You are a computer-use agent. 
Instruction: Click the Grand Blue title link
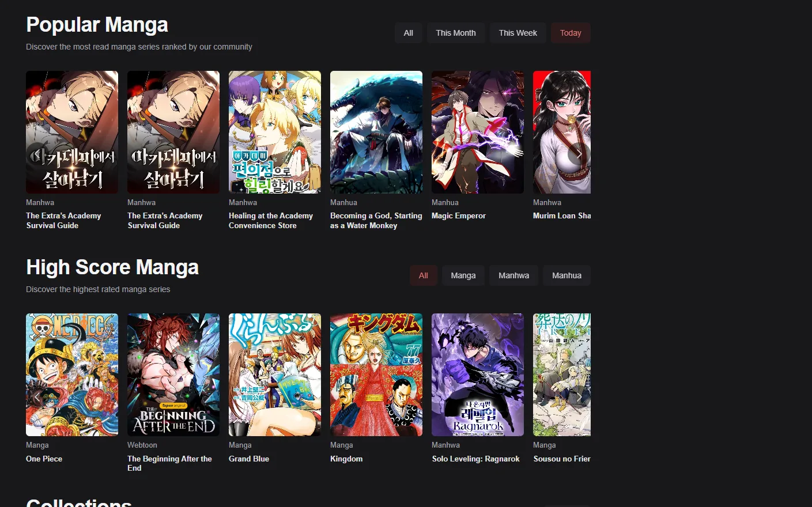[x=249, y=459]
